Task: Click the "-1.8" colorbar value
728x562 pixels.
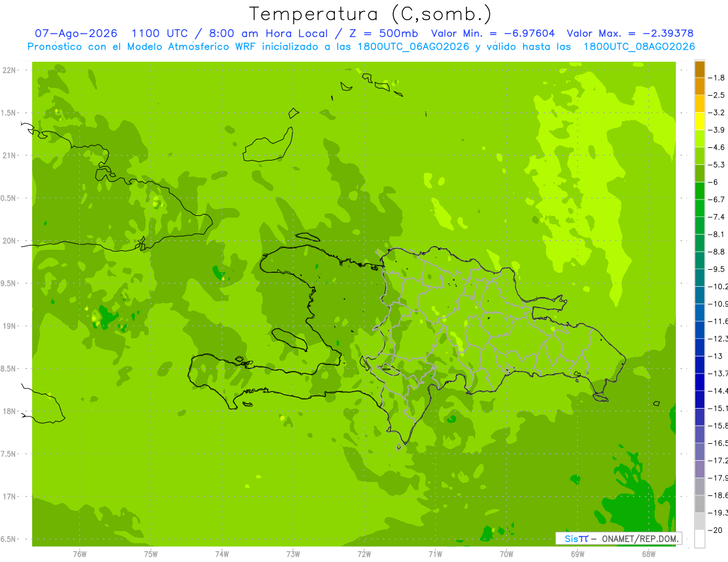Action: 716,78
